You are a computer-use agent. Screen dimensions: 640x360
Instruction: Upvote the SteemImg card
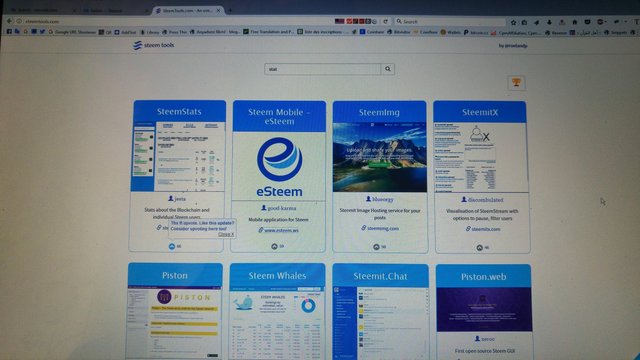376,247
